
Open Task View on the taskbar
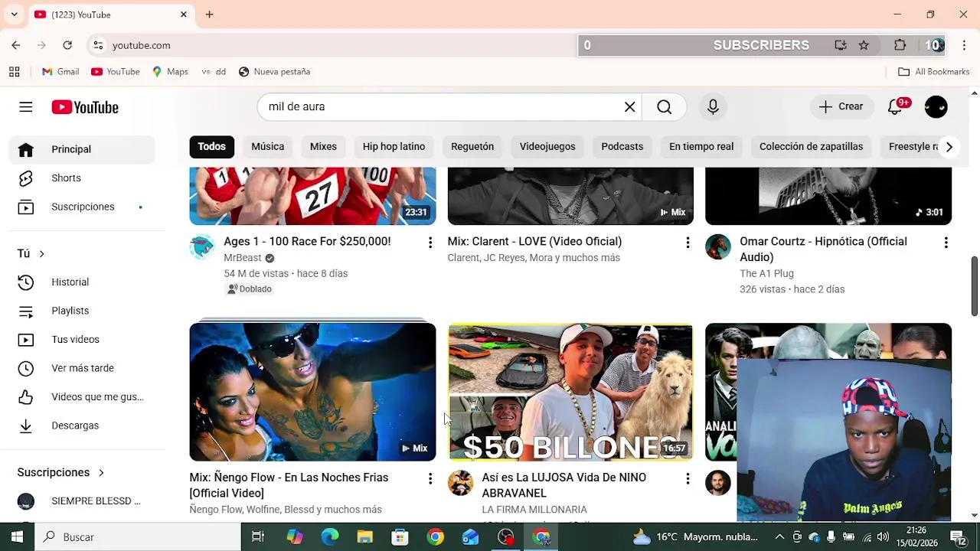point(258,537)
